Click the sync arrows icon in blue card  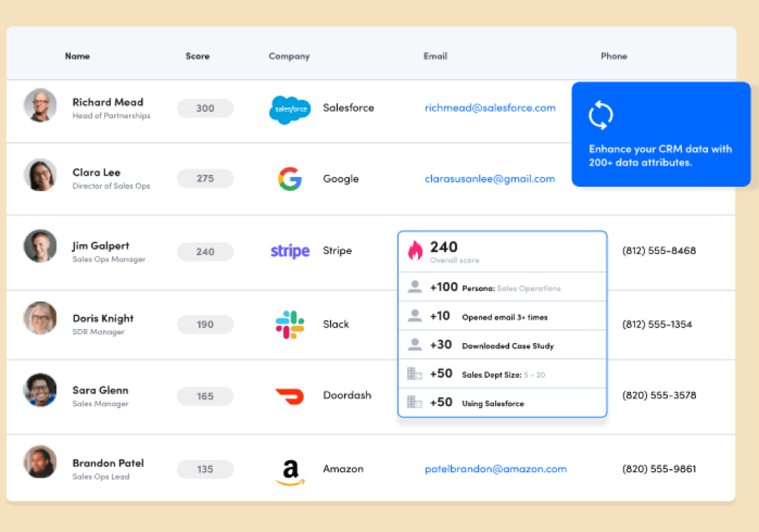click(600, 115)
